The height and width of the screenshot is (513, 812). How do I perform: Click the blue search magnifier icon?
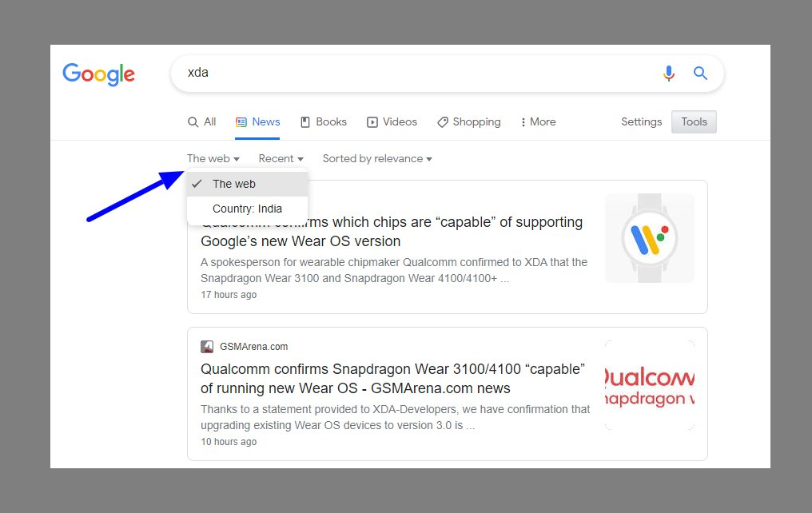700,73
